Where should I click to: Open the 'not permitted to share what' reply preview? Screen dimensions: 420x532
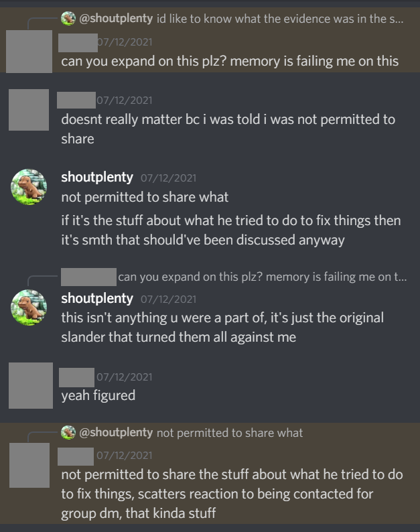point(230,432)
